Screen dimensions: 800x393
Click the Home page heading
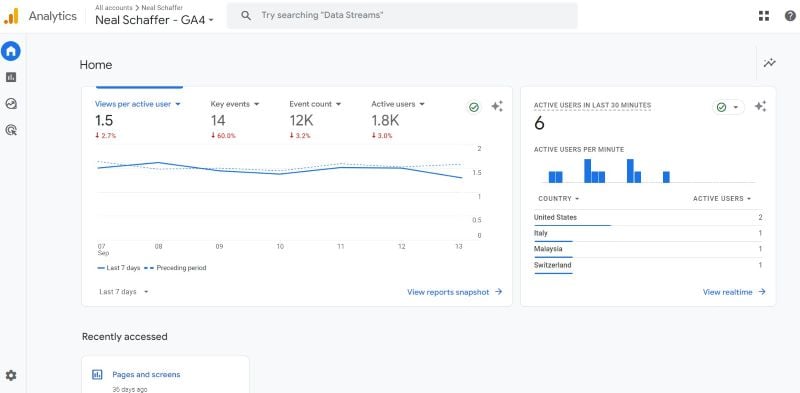(x=96, y=65)
